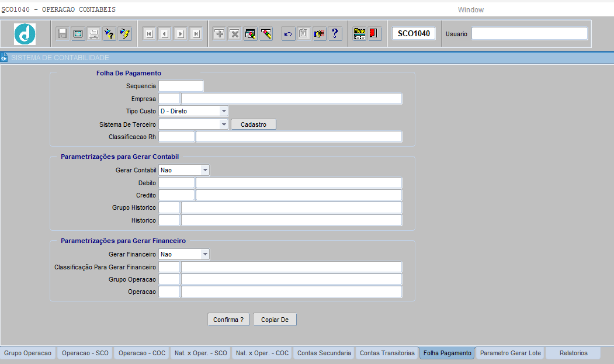The image size is (614, 364).
Task: Click the red Exit door icon
Action: [x=374, y=34]
